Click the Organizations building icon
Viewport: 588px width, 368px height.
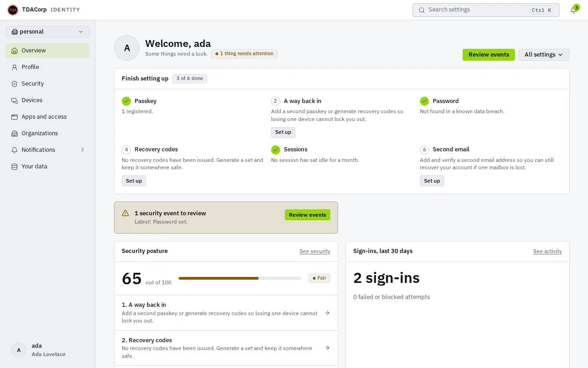(x=15, y=133)
